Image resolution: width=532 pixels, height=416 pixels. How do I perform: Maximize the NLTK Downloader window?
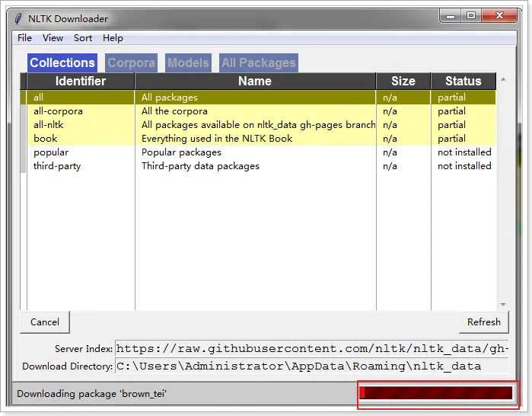click(471, 16)
